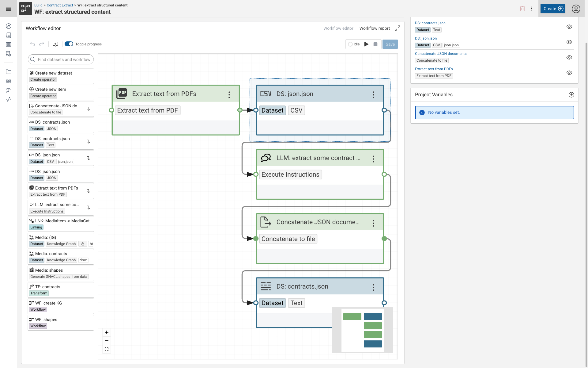This screenshot has width=588, height=368.
Task: Open the datasets list sidebar icon
Action: pos(9,81)
